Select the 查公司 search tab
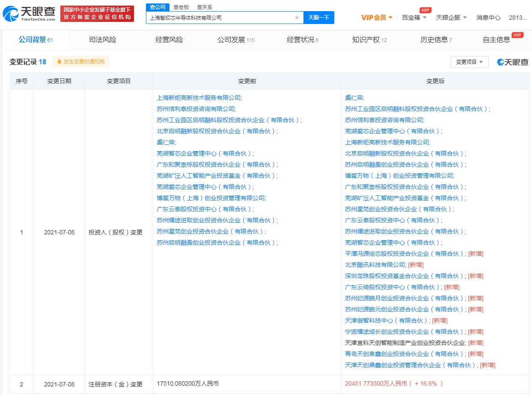The width and height of the screenshot is (532, 395). (x=158, y=7)
